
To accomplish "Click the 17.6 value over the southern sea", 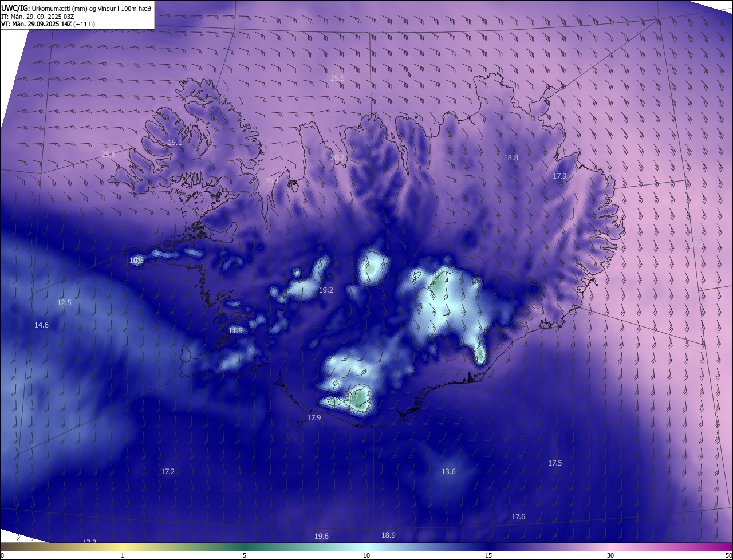I will tap(518, 517).
